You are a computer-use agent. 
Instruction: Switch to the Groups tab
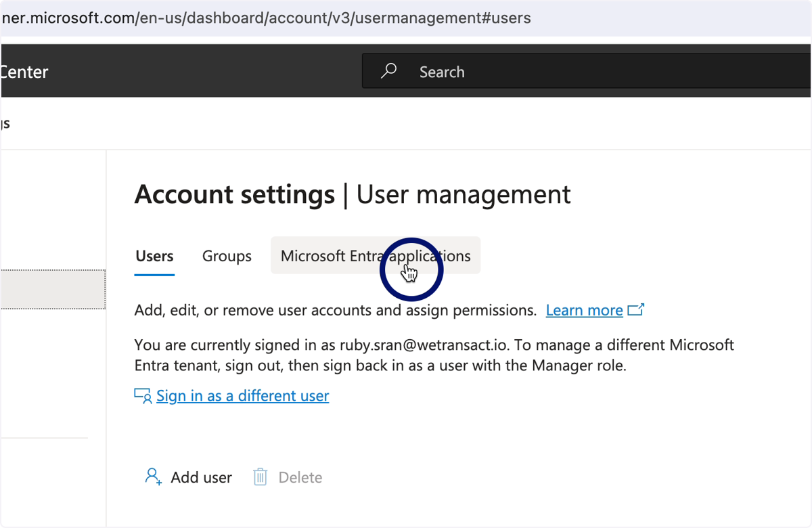click(227, 256)
